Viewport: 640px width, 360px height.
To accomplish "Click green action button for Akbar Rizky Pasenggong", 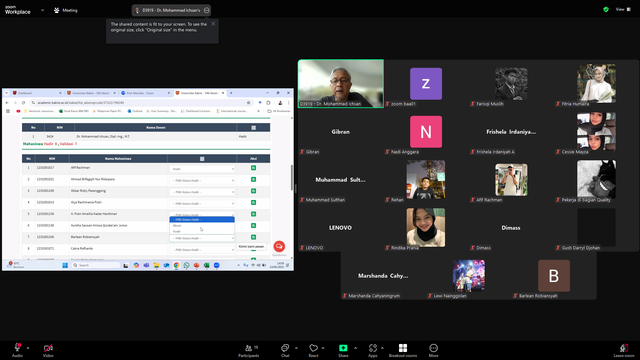I will coord(253,191).
